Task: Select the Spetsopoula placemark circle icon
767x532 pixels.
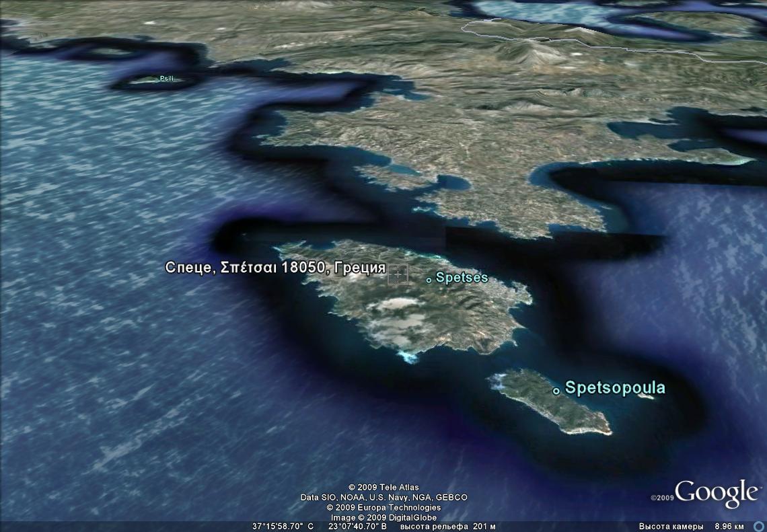Action: coord(556,391)
